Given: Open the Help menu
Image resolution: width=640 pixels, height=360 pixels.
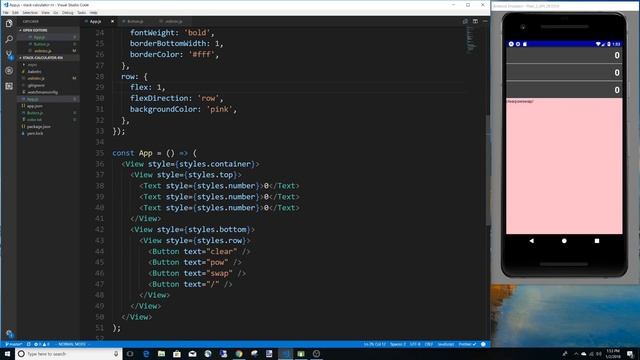Looking at the screenshot, I should (93, 13).
